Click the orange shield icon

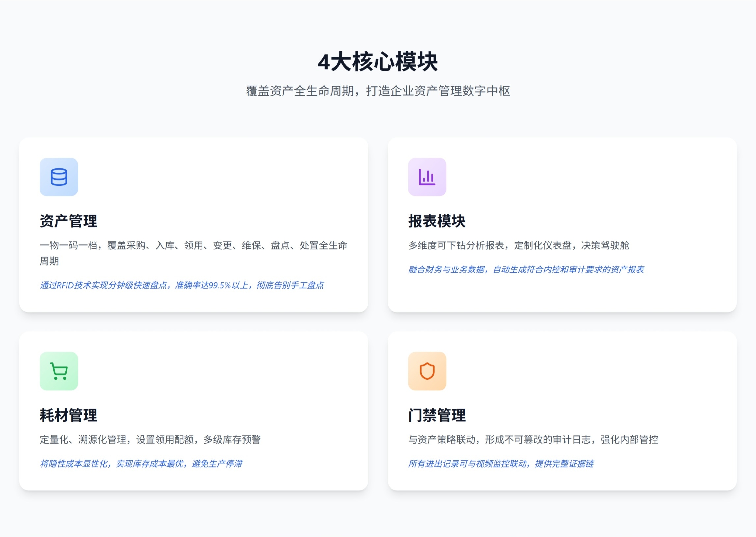[427, 371]
